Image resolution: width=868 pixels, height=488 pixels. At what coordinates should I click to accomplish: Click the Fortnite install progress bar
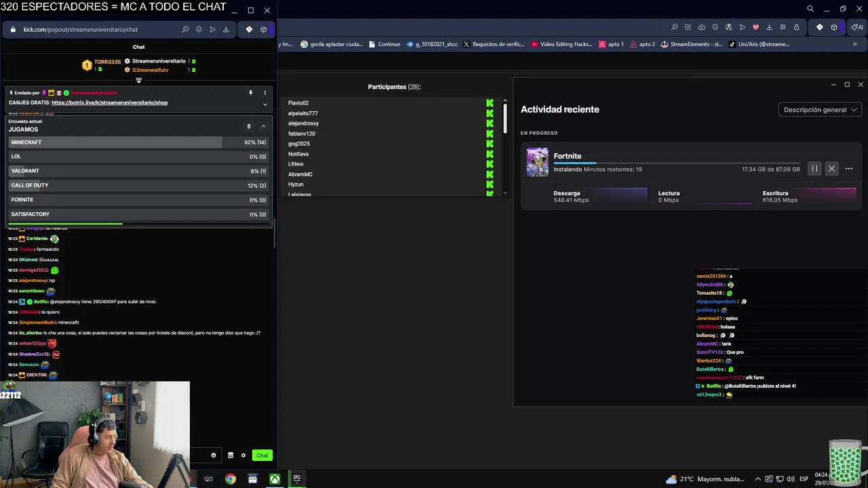[x=677, y=163]
